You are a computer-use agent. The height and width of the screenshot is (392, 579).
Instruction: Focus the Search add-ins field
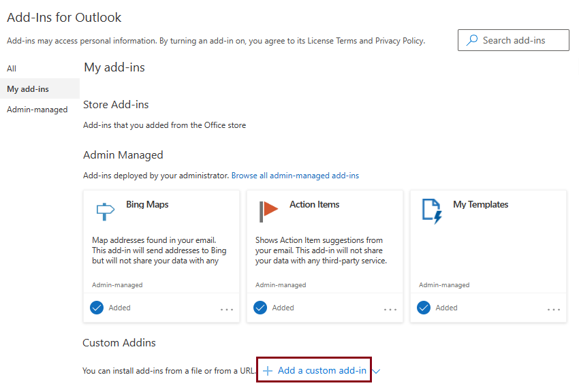[514, 40]
